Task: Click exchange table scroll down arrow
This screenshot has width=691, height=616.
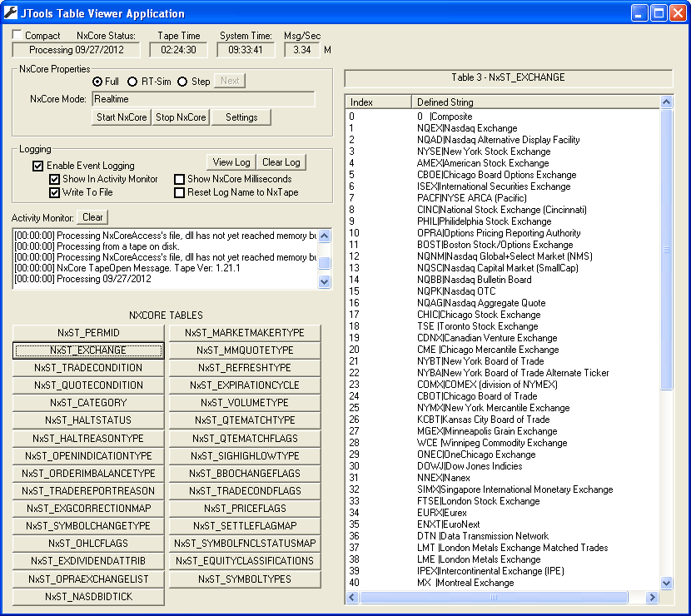Action: [x=666, y=583]
